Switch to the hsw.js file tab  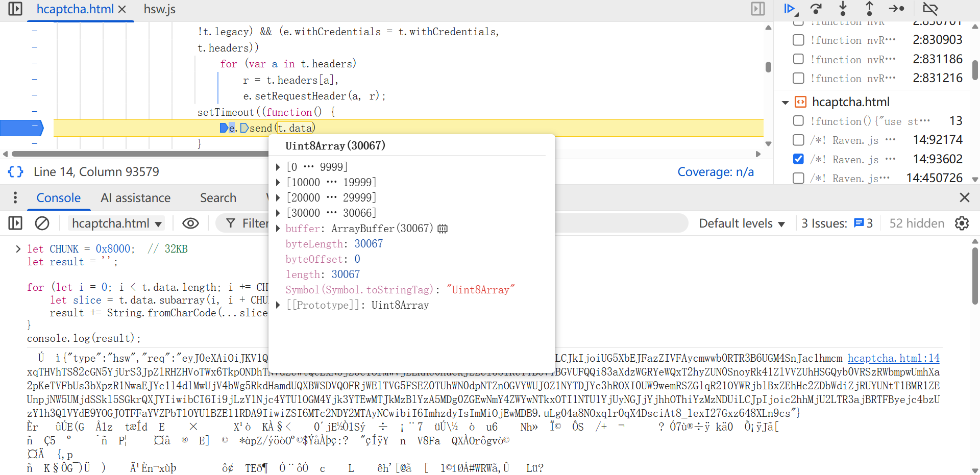point(159,9)
